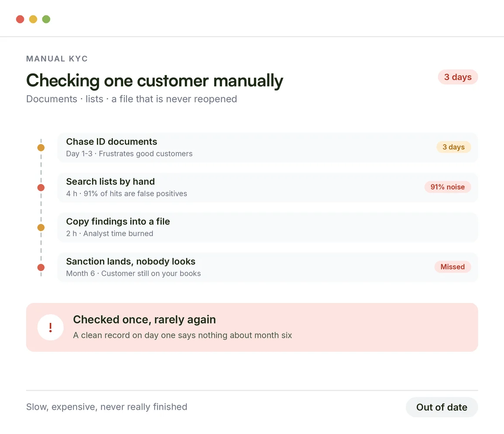Select the Sanction lands timeline dot

(41, 267)
